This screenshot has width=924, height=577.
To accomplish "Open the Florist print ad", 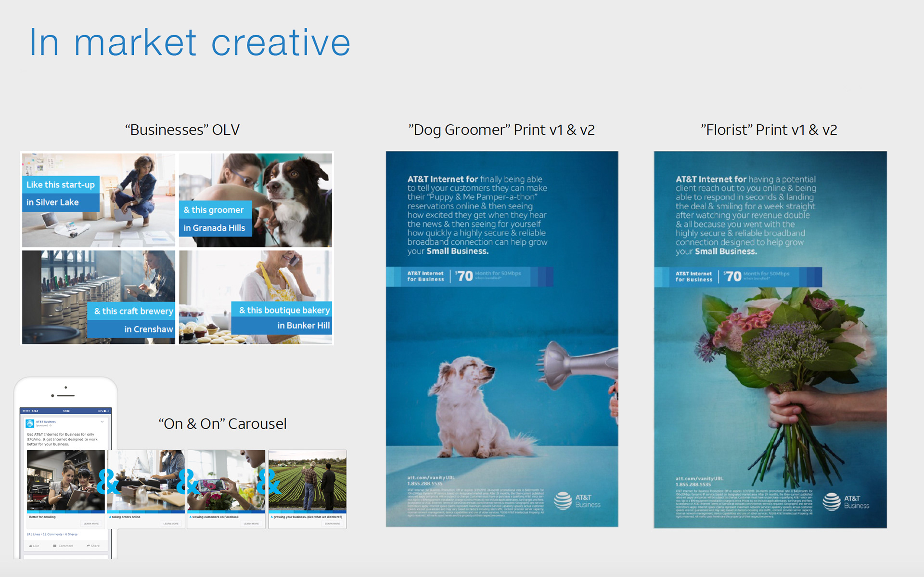I will pos(770,340).
